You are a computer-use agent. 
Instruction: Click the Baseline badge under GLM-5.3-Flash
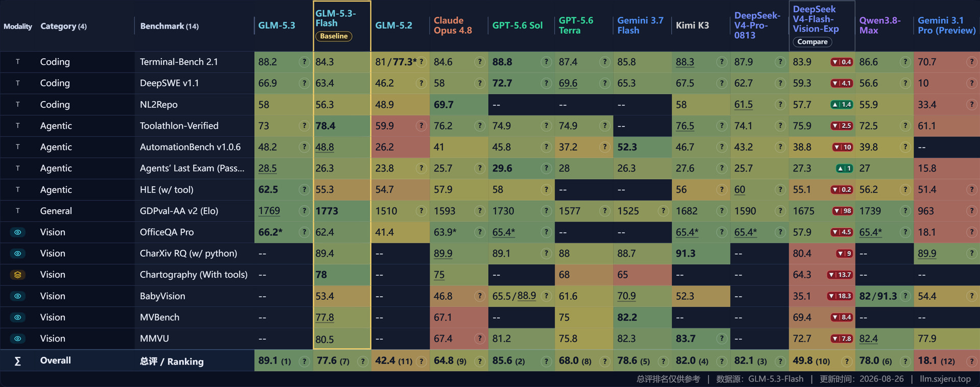click(334, 36)
